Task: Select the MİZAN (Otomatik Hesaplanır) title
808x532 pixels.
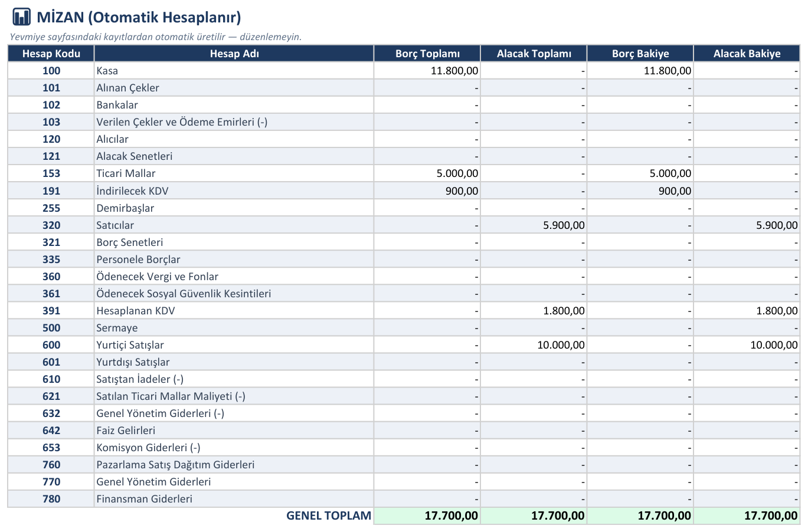Action: point(139,17)
